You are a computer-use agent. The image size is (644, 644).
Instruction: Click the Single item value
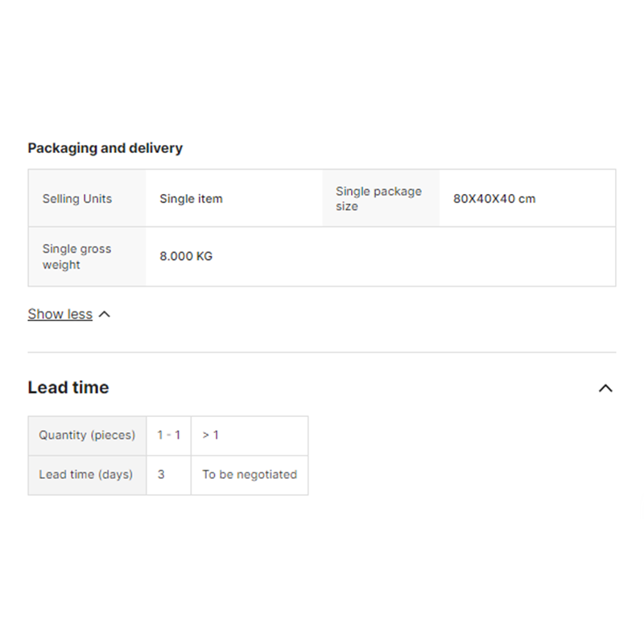191,199
